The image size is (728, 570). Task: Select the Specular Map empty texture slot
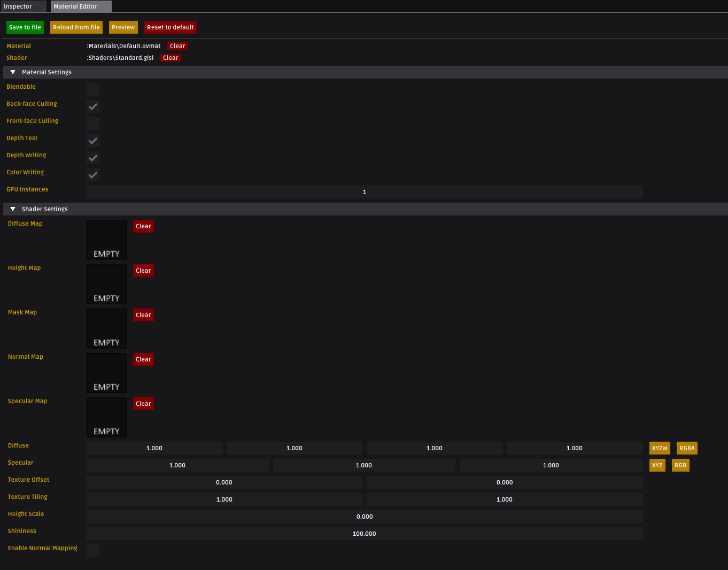pyautogui.click(x=107, y=417)
